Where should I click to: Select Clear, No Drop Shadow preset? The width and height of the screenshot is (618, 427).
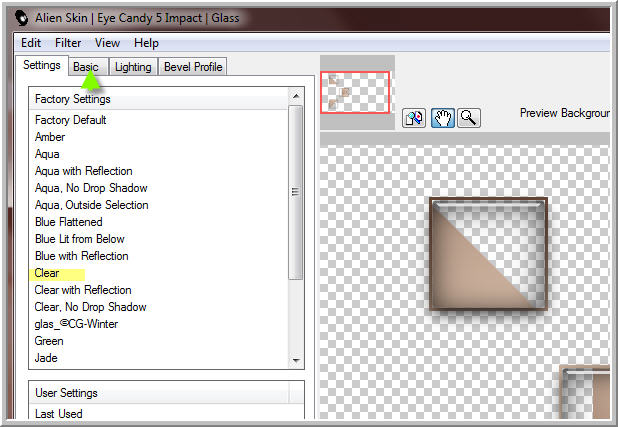point(90,307)
